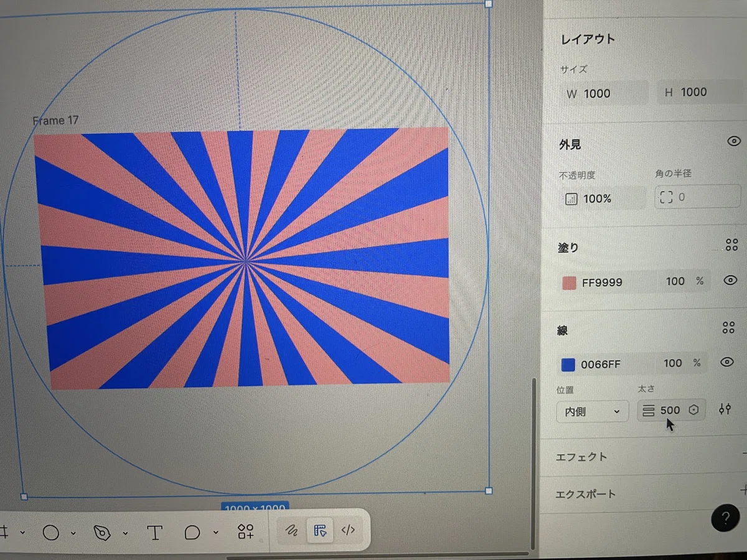Image resolution: width=747 pixels, height=560 pixels.
Task: Select the Pen tool
Action: tap(102, 533)
